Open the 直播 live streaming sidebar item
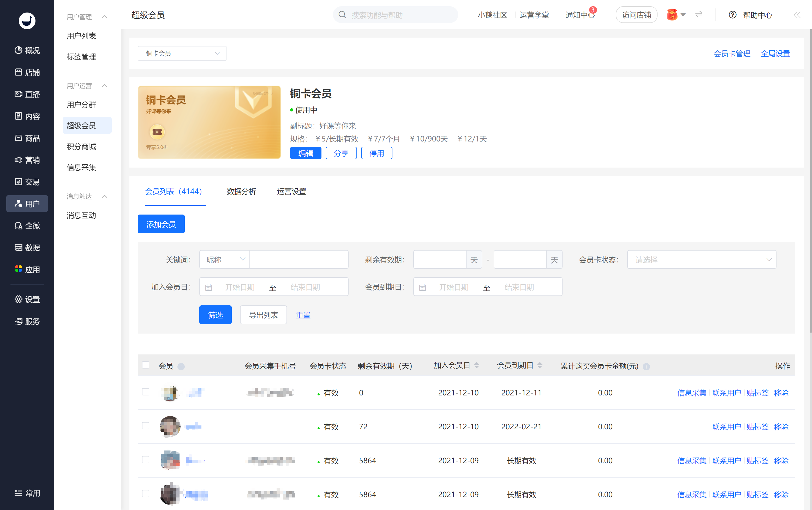The width and height of the screenshot is (812, 510). tap(27, 94)
